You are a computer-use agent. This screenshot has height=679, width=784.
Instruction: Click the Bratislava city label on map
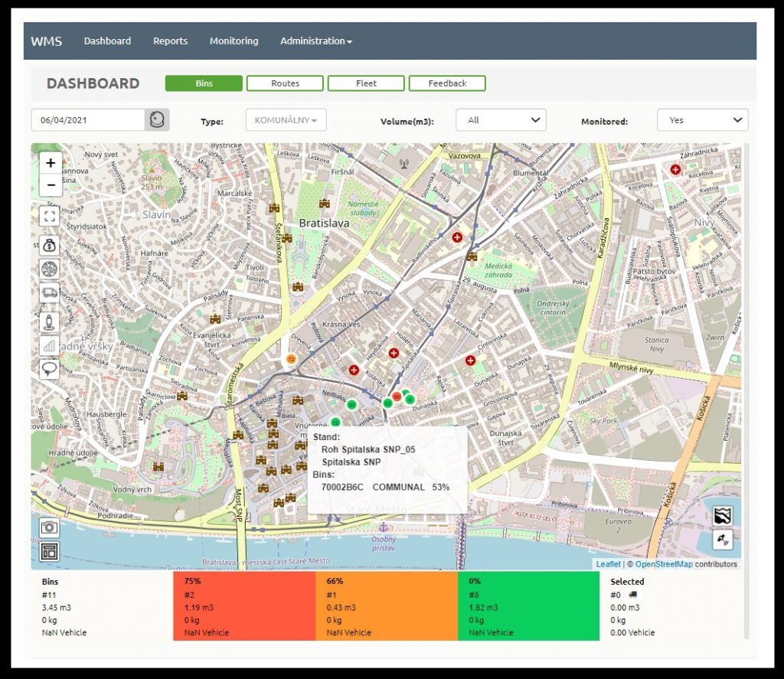[324, 224]
